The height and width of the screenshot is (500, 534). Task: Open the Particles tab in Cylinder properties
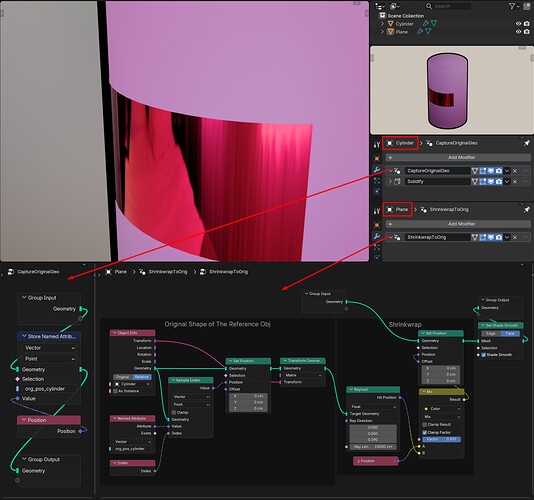[x=377, y=181]
